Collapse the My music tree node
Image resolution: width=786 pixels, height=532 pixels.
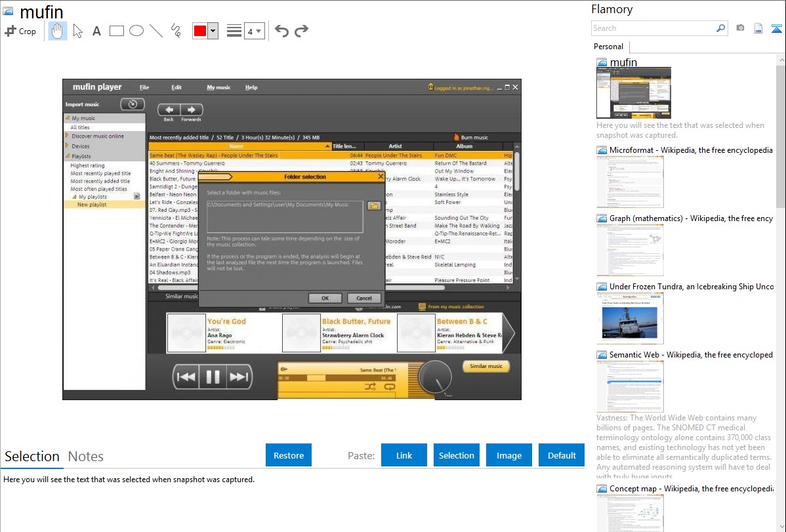67,118
